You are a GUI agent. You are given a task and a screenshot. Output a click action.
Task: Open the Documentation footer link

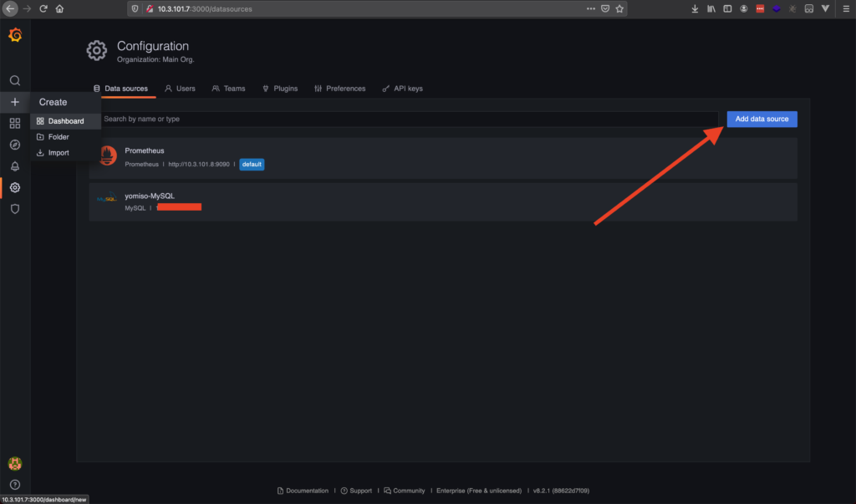point(303,491)
